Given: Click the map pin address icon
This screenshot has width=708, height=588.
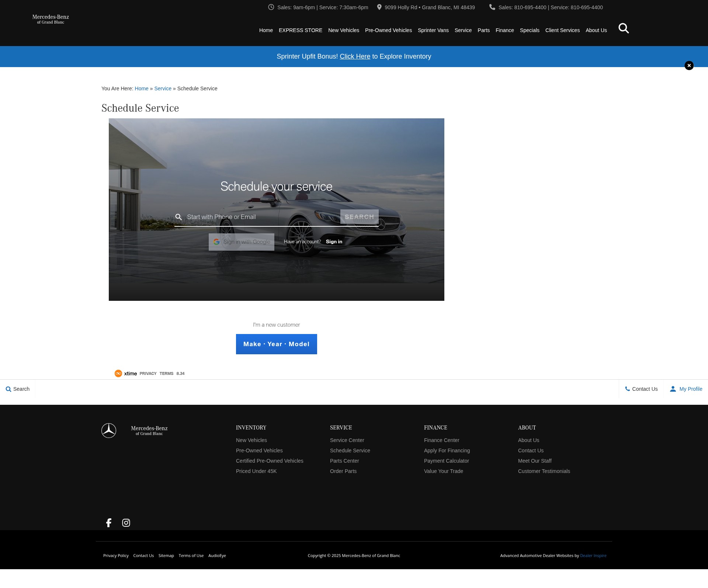Looking at the screenshot, I should point(379,7).
